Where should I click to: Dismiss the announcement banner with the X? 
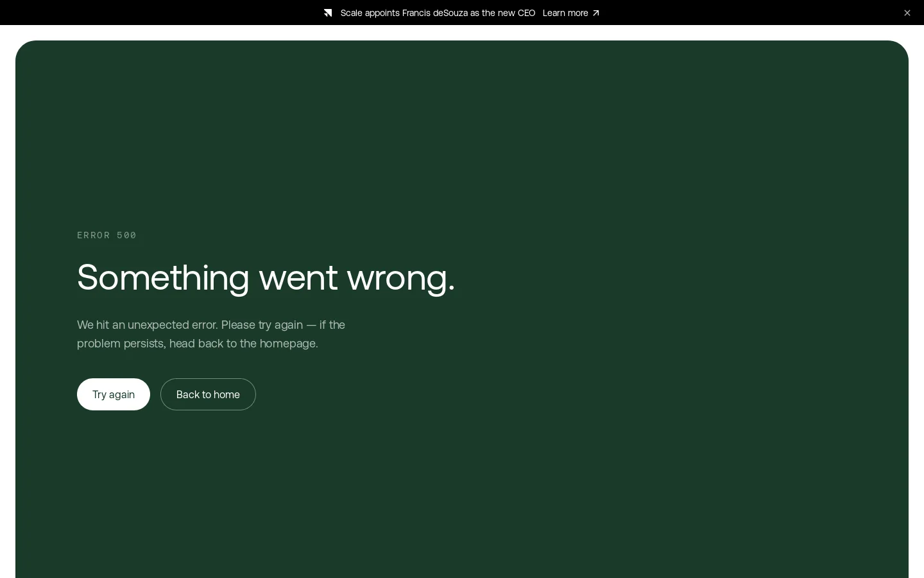click(907, 13)
